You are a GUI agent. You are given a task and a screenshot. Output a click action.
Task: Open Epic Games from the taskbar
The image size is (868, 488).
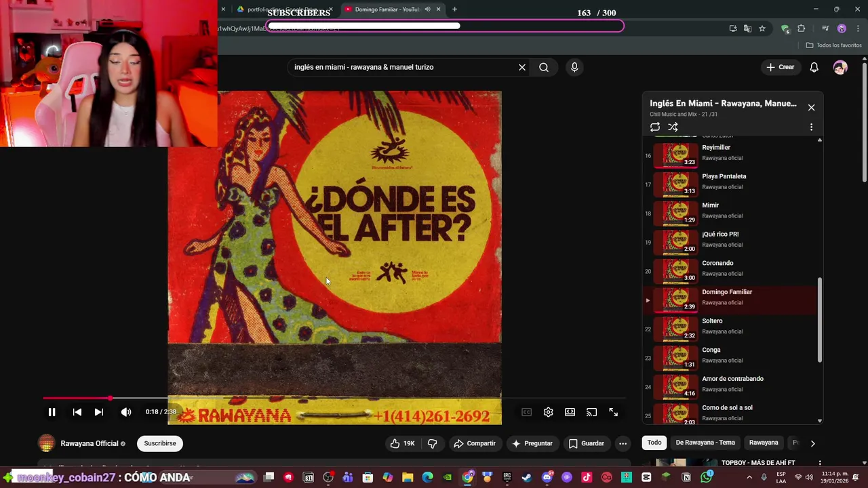[507, 477]
